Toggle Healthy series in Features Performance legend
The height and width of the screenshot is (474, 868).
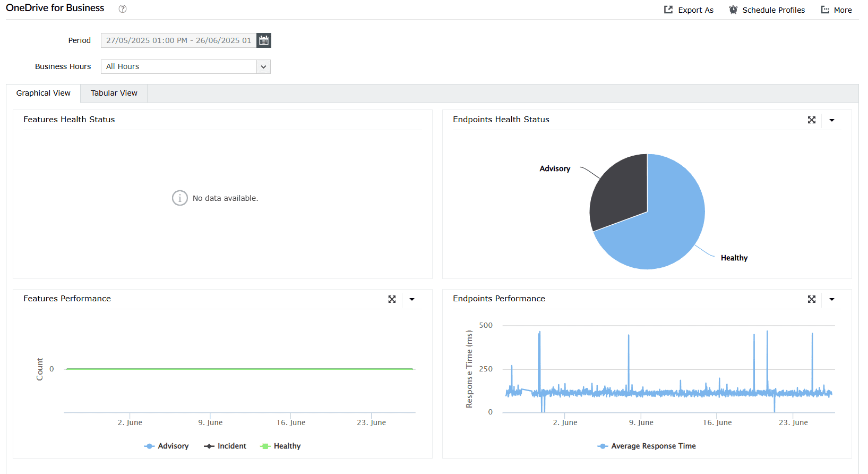click(x=280, y=446)
